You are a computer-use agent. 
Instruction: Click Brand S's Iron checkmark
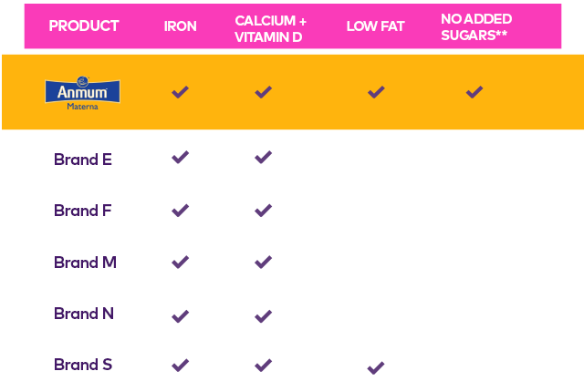pos(181,365)
